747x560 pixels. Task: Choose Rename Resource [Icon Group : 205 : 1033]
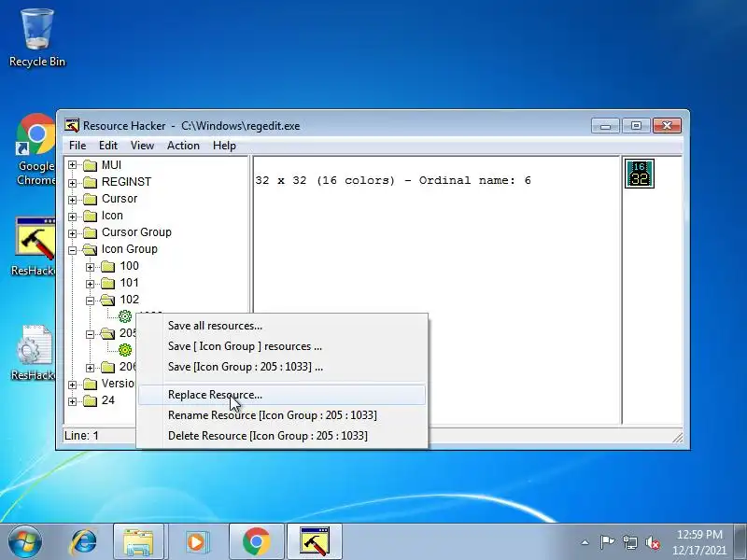[x=282, y=415]
